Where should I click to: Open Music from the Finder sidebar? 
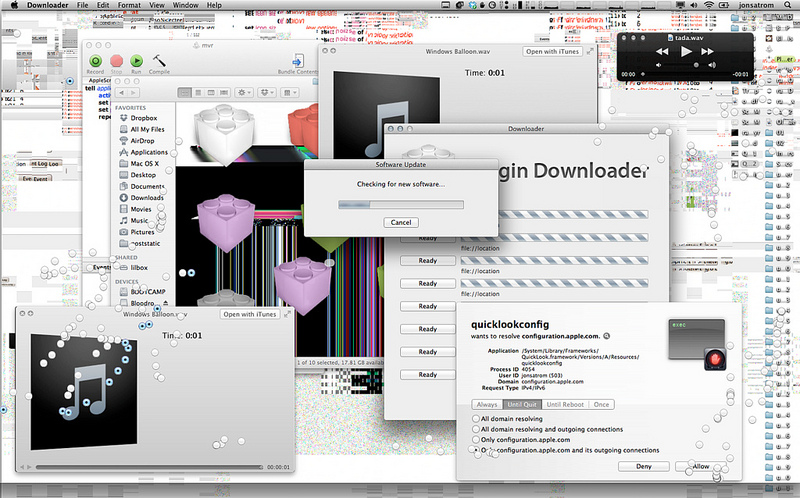(134, 220)
